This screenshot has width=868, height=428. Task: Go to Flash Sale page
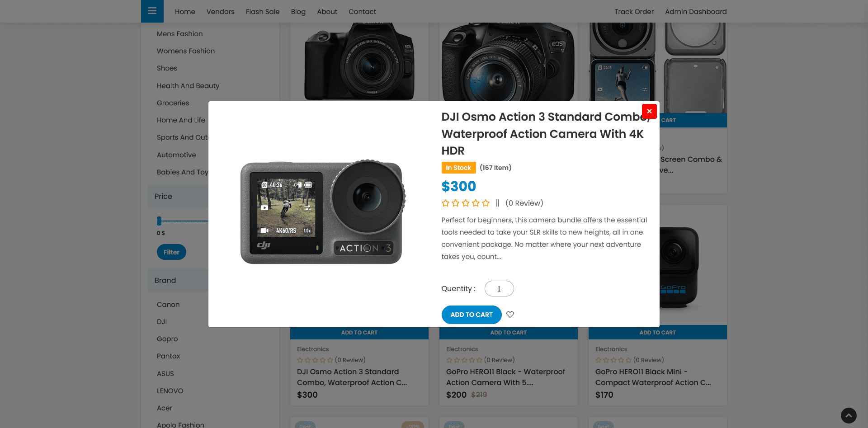(263, 12)
